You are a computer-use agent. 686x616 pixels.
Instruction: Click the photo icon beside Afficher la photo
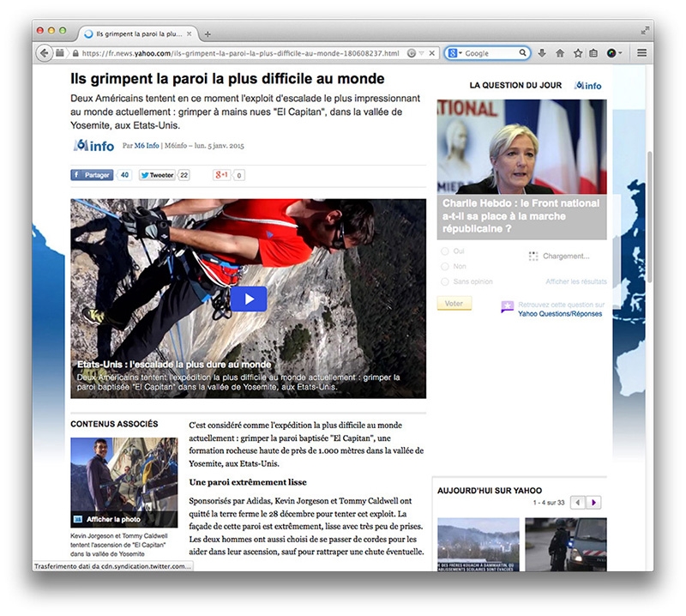[78, 519]
